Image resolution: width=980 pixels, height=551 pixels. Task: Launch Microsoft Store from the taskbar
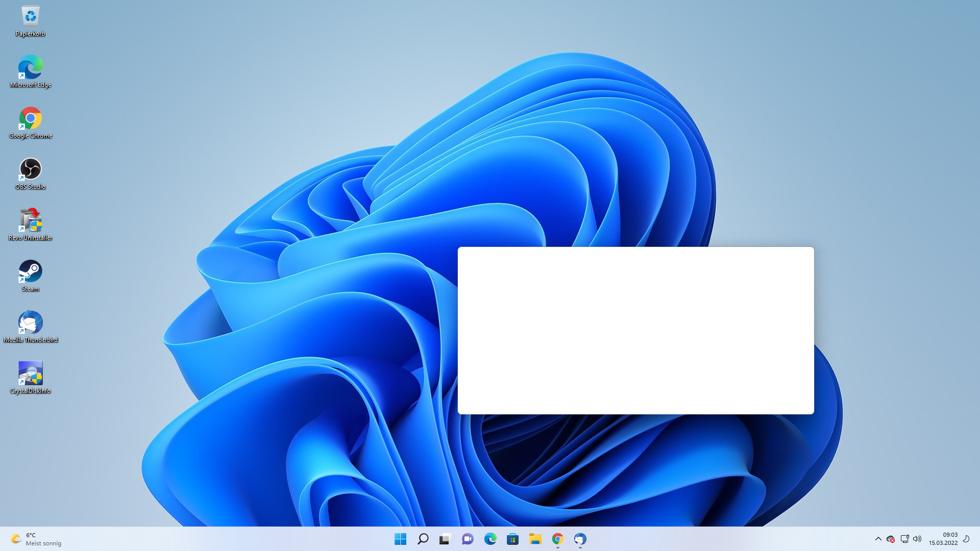coord(512,539)
